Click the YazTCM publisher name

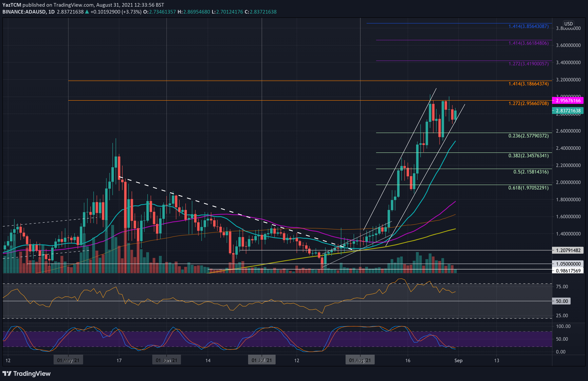coord(12,5)
